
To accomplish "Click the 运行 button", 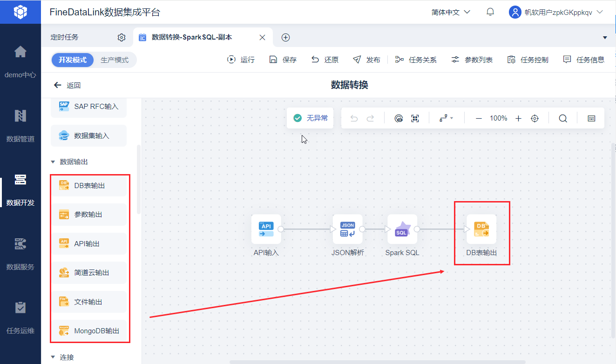I will pos(241,60).
